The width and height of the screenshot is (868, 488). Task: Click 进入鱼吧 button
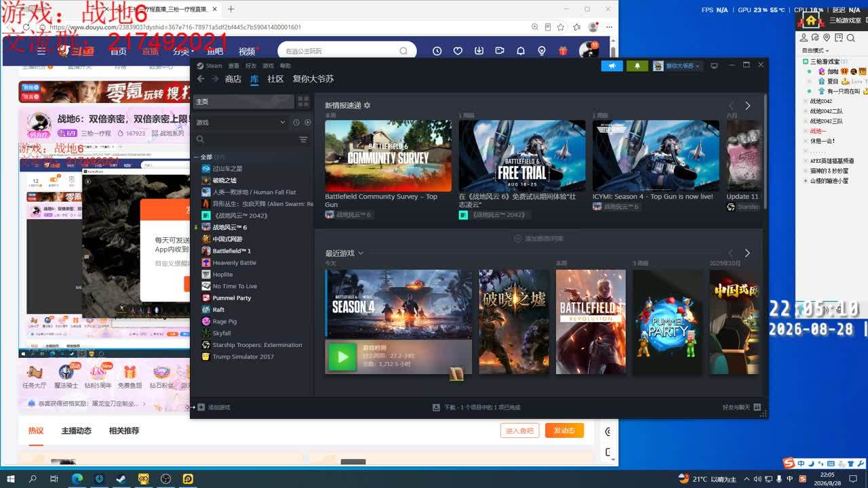click(x=520, y=431)
